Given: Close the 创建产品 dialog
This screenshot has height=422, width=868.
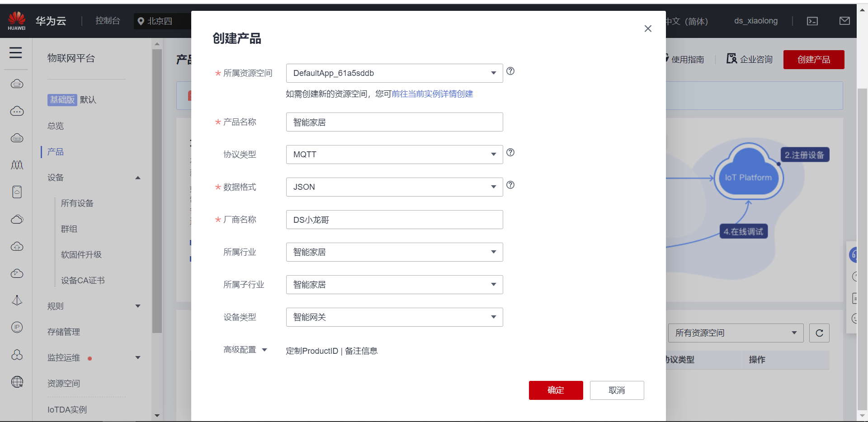Looking at the screenshot, I should pos(648,28).
